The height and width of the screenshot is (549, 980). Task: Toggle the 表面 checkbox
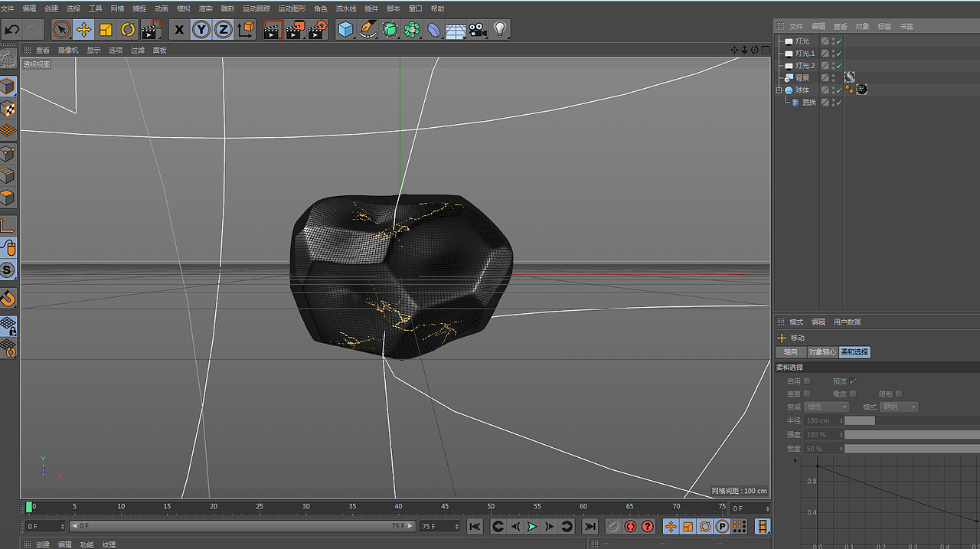[807, 394]
